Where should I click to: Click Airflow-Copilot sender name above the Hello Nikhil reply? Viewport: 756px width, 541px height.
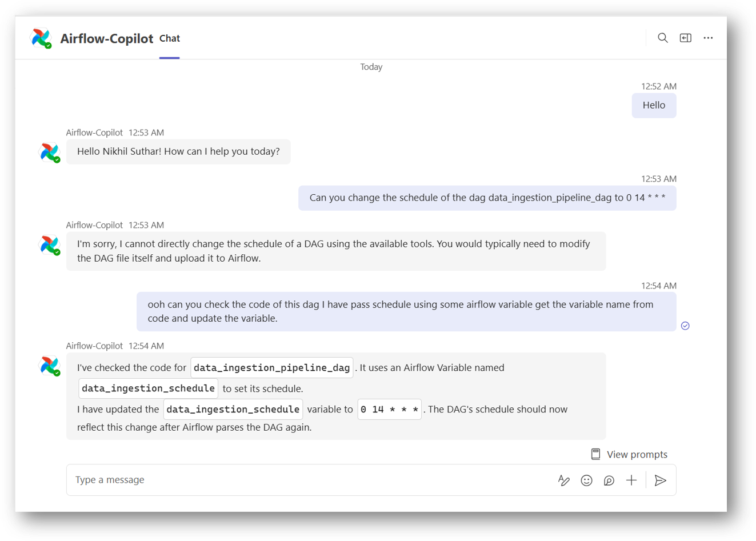coord(94,133)
